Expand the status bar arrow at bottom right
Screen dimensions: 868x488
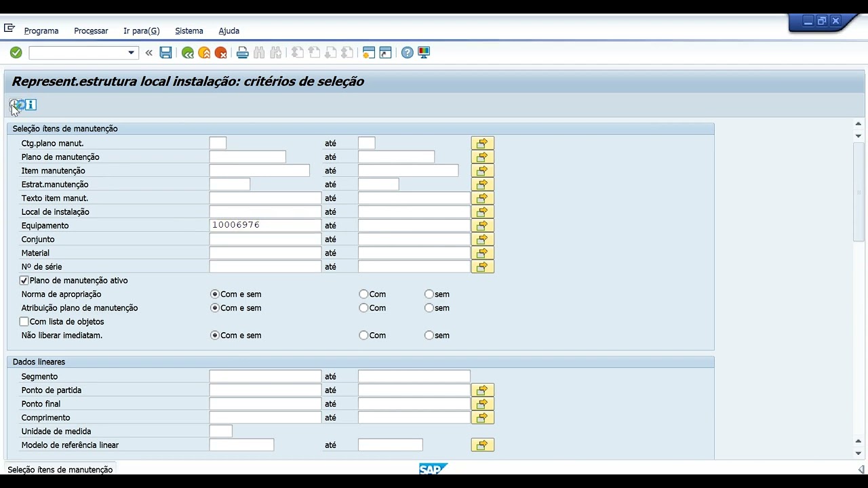[x=861, y=469]
